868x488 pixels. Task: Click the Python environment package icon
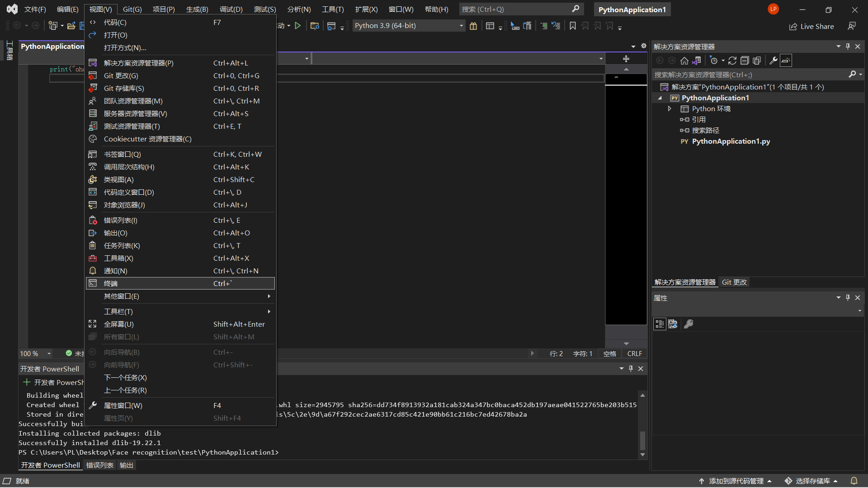(473, 26)
